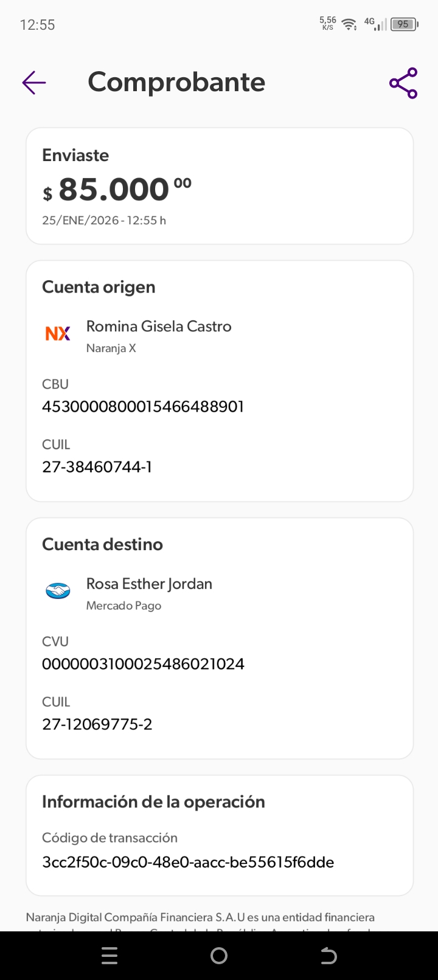The height and width of the screenshot is (980, 438).
Task: Tap the back arrow icon
Action: (x=34, y=83)
